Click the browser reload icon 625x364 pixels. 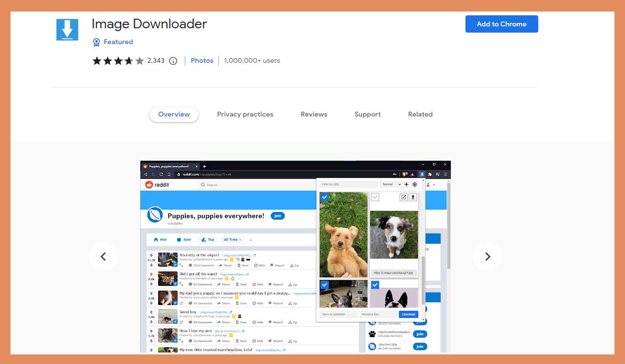[x=161, y=175]
